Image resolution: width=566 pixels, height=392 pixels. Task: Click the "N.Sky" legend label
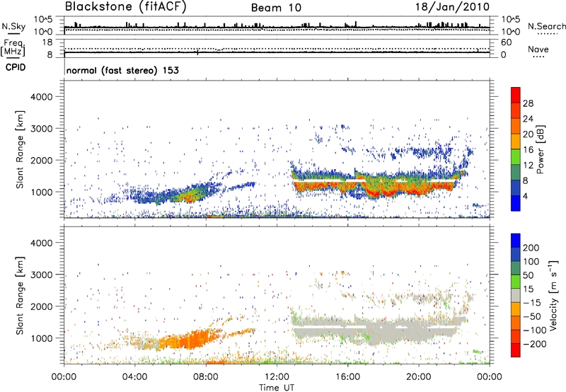(13, 26)
